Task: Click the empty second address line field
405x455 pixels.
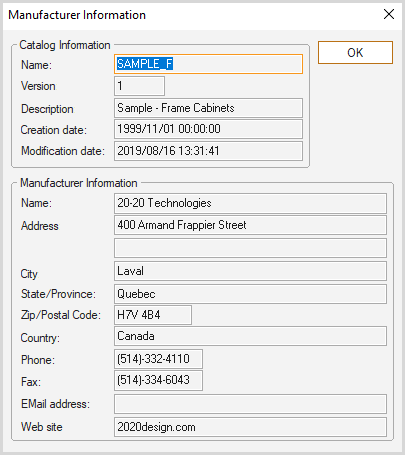Action: [x=250, y=248]
